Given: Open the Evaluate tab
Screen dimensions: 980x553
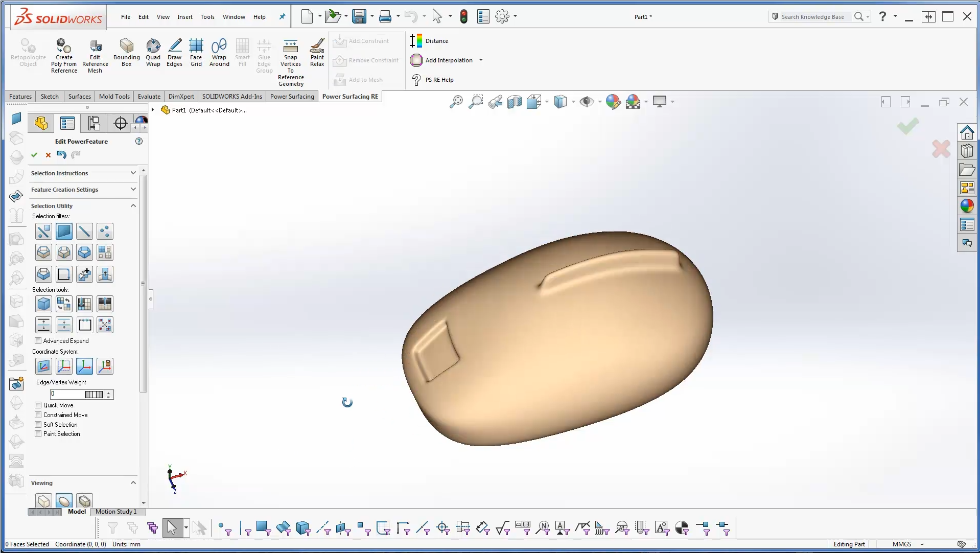Looking at the screenshot, I should (x=149, y=97).
